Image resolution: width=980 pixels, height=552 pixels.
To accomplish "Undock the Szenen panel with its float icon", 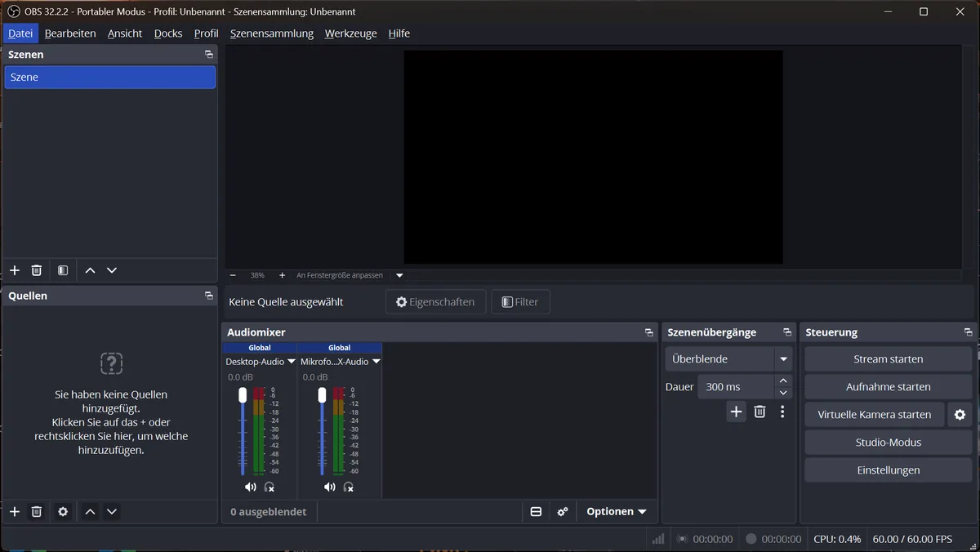I will [209, 55].
